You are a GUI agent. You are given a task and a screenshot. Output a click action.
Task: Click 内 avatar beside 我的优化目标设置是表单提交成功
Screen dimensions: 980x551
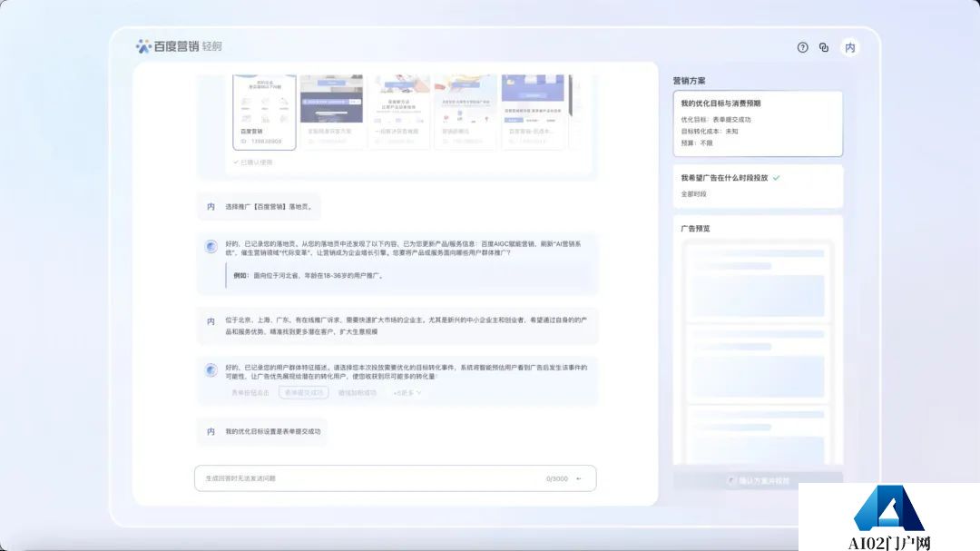(211, 431)
